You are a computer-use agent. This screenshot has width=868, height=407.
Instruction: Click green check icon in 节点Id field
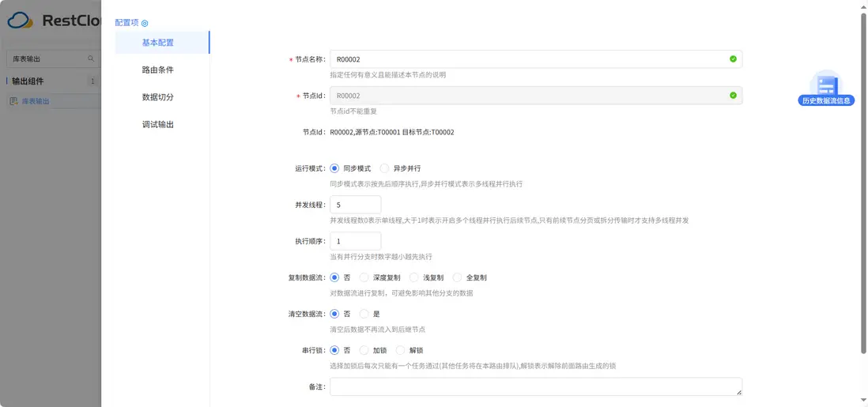[x=733, y=96]
